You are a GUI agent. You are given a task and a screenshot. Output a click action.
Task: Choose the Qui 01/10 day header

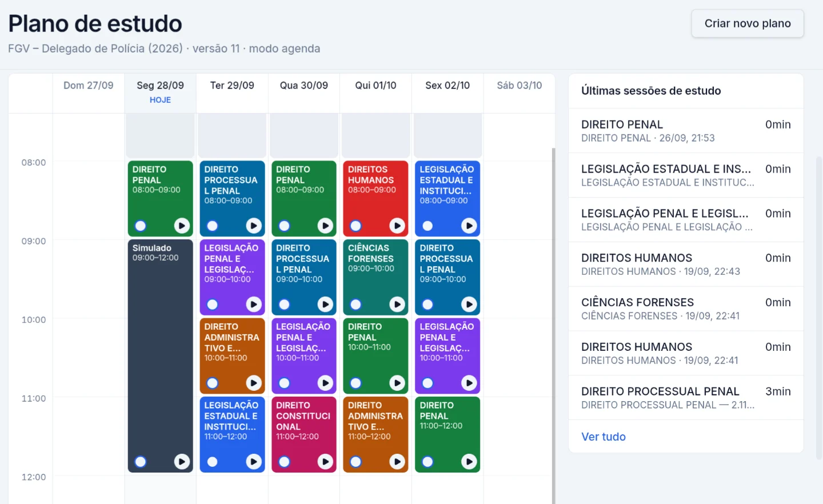click(375, 93)
